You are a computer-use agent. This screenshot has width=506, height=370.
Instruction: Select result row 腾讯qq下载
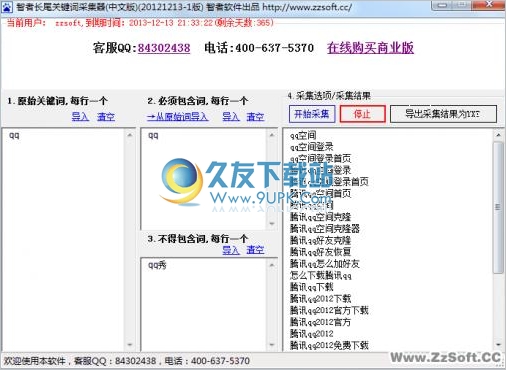311,287
